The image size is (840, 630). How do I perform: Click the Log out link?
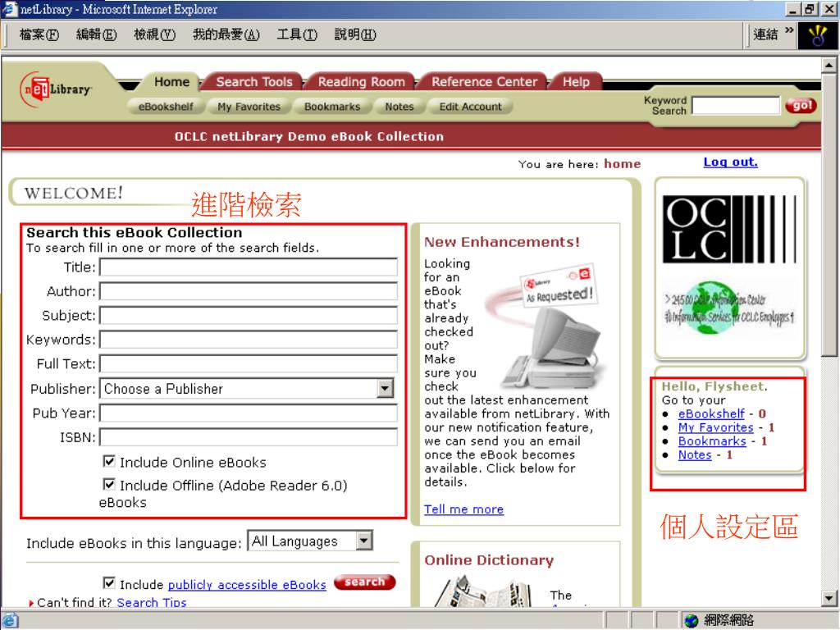730,162
